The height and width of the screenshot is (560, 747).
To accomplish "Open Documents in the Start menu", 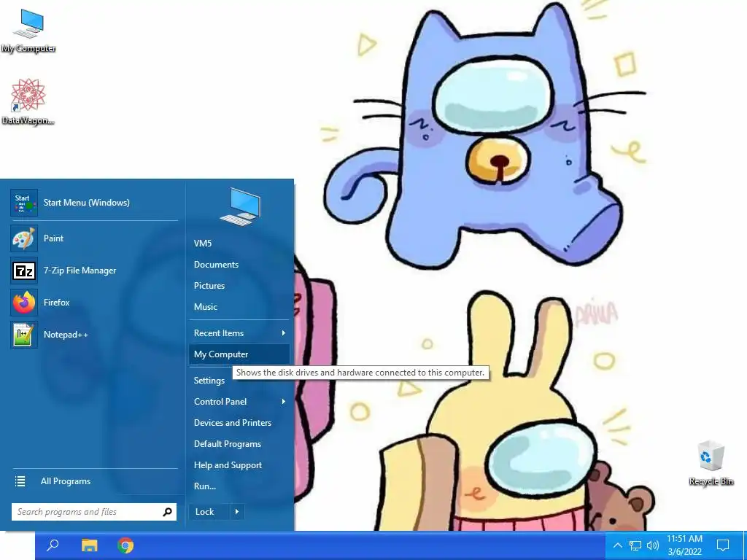I will tap(239, 264).
